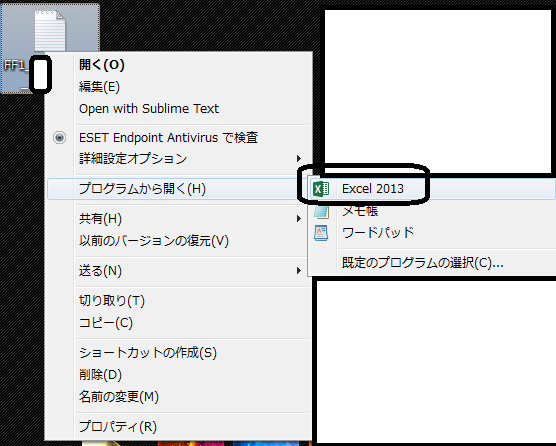Select ESET Endpoint Antivirus で検査
This screenshot has height=446, width=556.
[x=179, y=138]
